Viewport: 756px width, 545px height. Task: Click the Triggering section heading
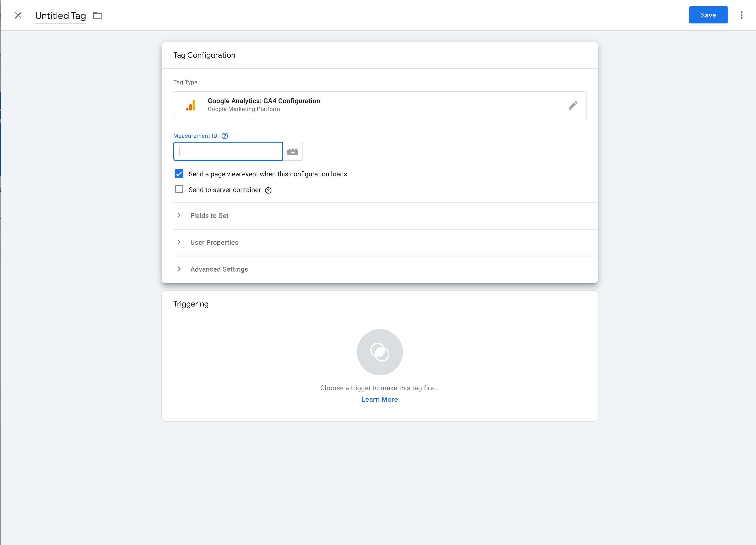click(x=191, y=304)
